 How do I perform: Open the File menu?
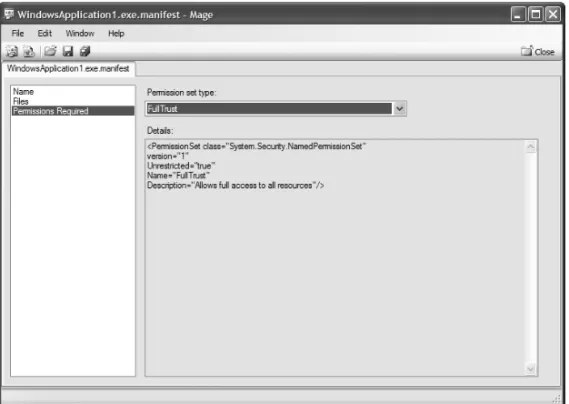pos(17,33)
